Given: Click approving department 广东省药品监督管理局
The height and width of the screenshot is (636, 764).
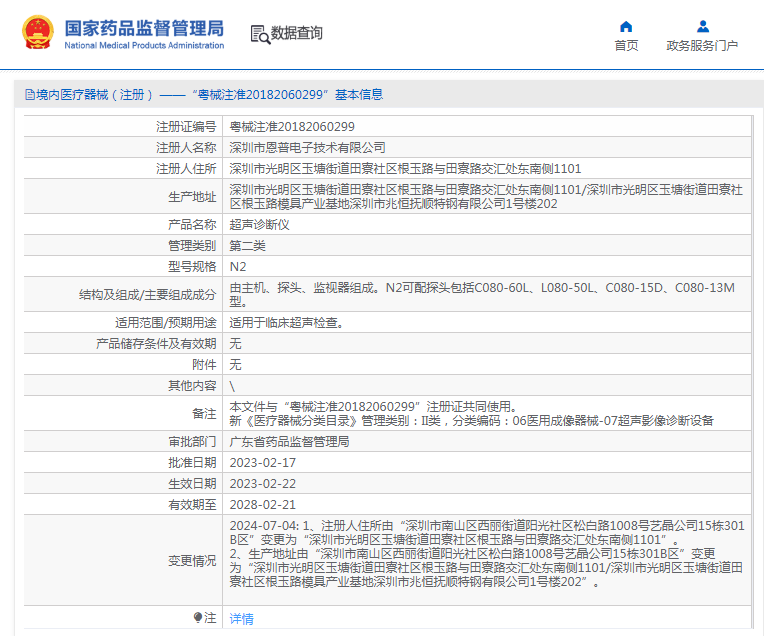Looking at the screenshot, I should point(289,442).
